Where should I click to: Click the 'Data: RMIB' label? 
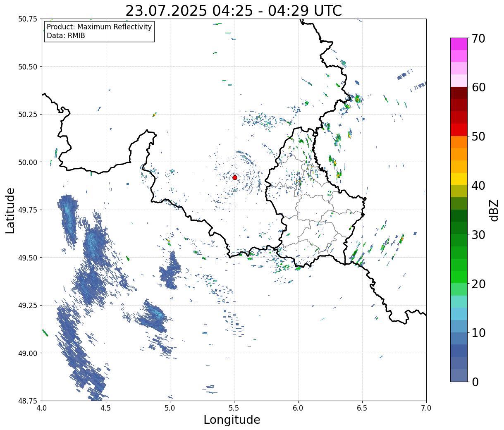pyautogui.click(x=66, y=36)
